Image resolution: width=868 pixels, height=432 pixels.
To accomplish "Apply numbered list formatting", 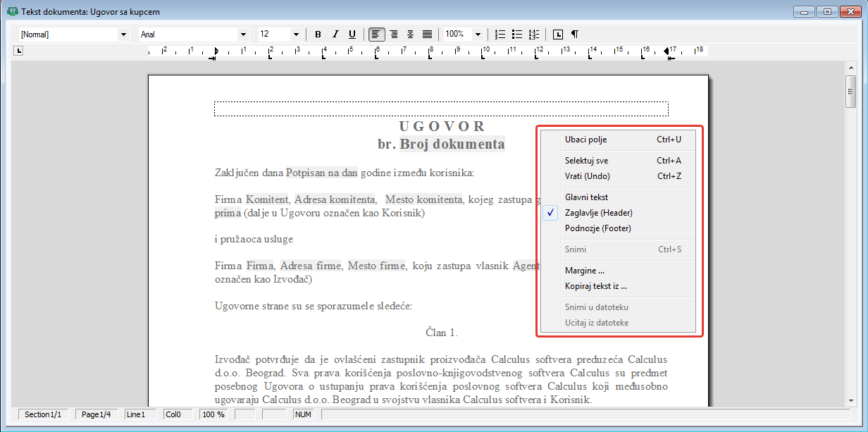I will (500, 34).
